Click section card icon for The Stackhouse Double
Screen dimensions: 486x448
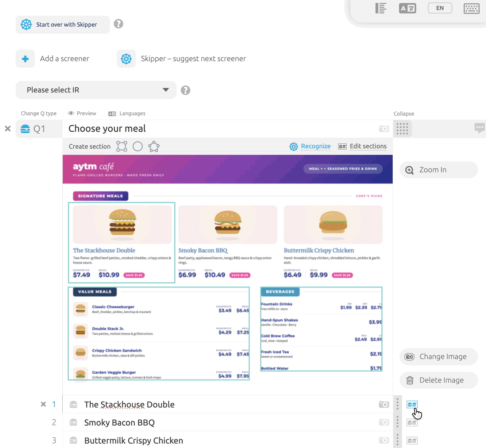point(412,404)
